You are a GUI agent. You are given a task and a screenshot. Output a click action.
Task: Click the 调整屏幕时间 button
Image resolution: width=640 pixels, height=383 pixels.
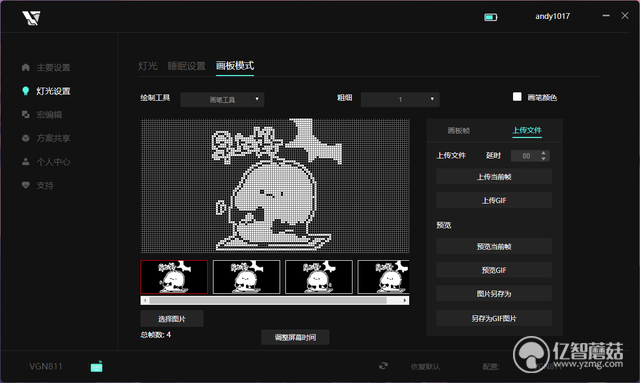(295, 337)
